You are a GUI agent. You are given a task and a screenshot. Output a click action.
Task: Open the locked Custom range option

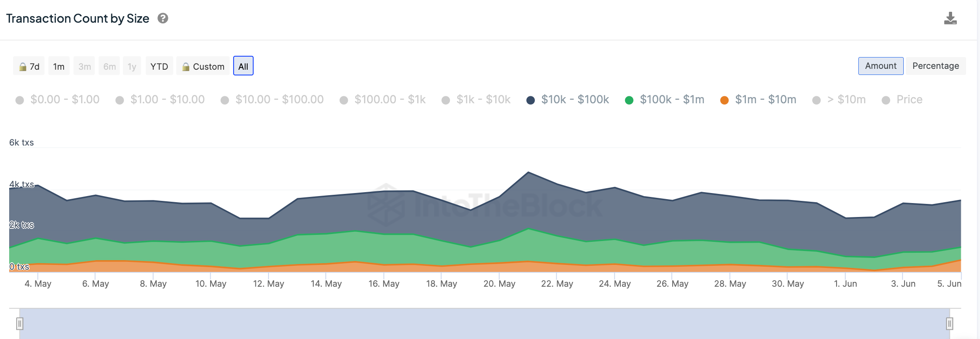pos(203,66)
